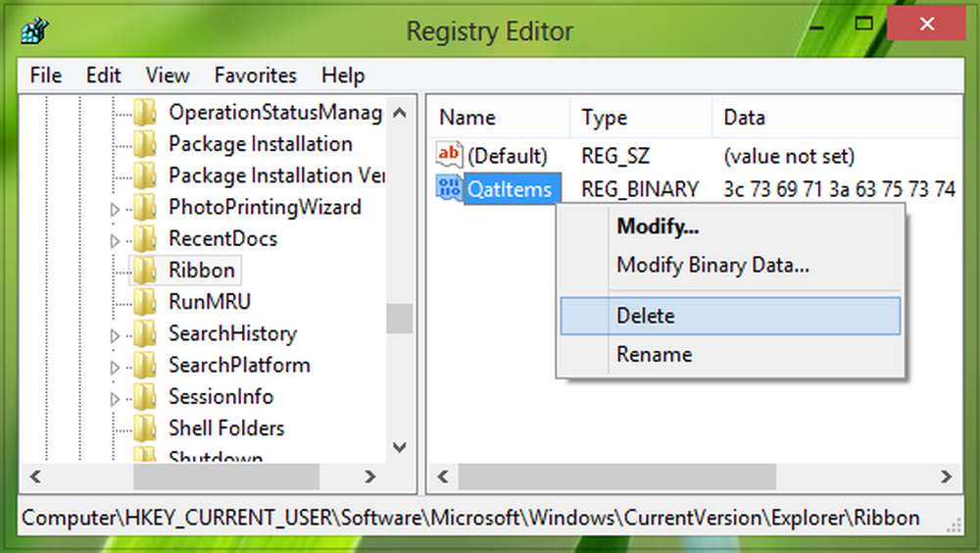
Task: Open the Favorites menu
Action: click(x=255, y=75)
